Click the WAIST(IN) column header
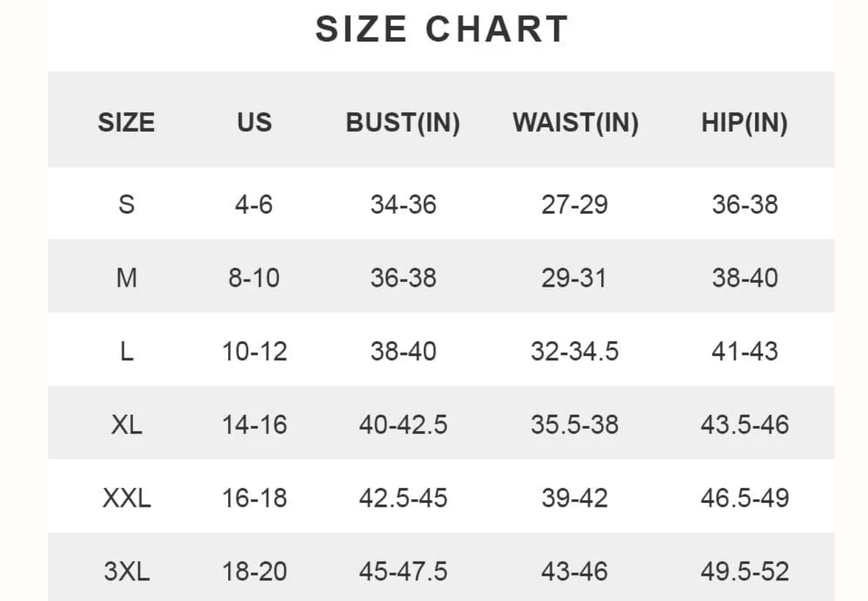The height and width of the screenshot is (601, 868). [x=575, y=123]
